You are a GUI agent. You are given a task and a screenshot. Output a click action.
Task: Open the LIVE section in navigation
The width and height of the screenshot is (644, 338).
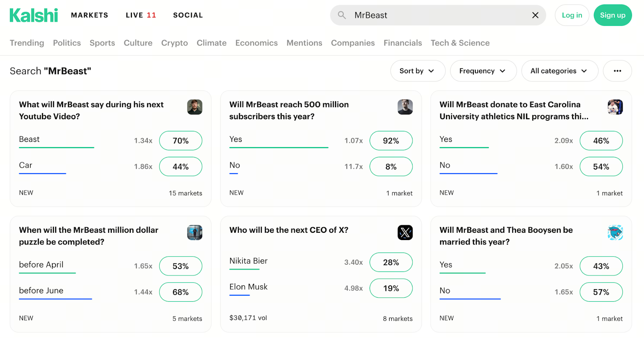click(140, 15)
